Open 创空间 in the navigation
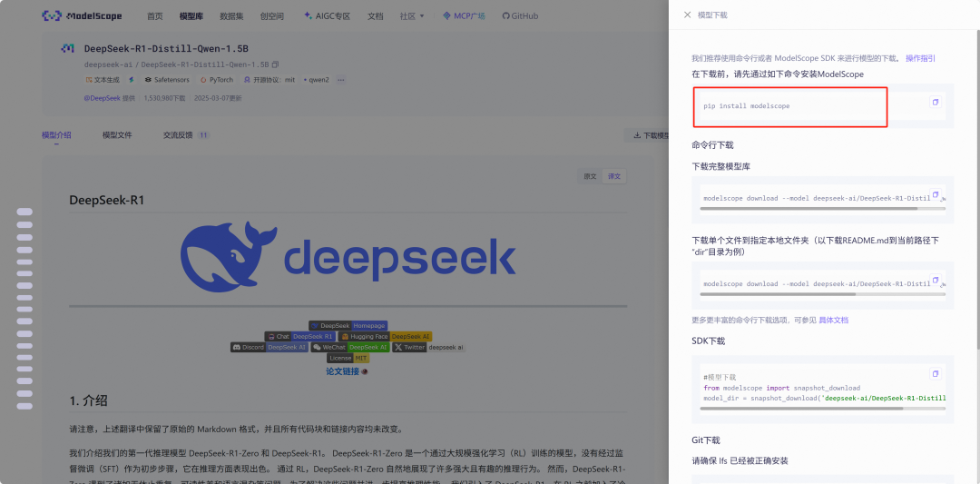 click(x=272, y=16)
